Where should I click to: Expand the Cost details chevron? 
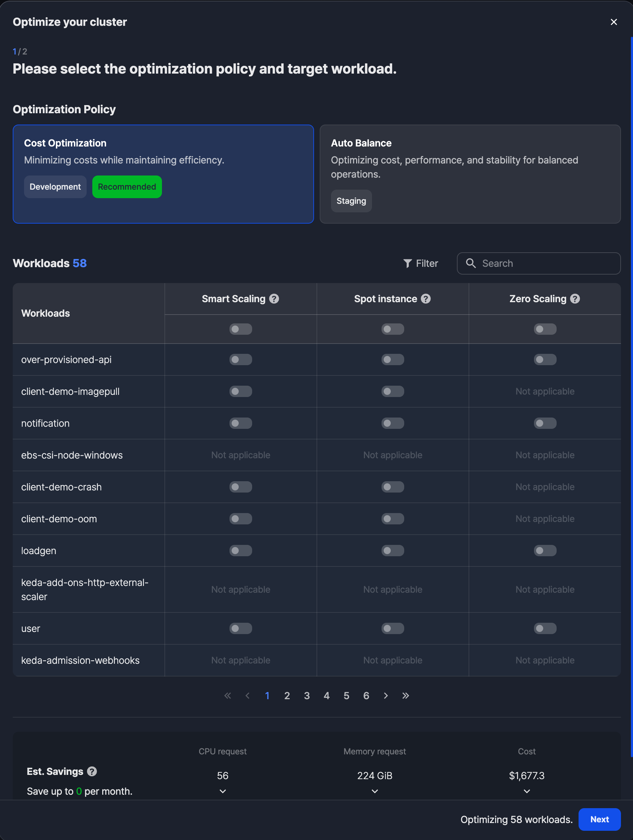coord(527,792)
